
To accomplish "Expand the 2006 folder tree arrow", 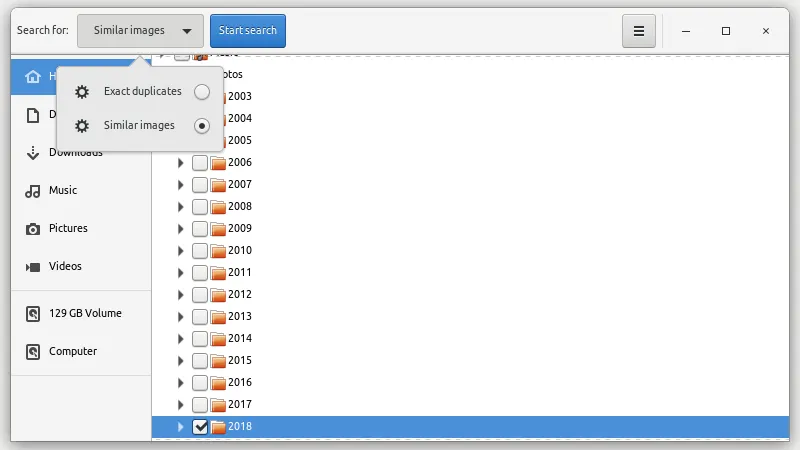I will [x=181, y=163].
